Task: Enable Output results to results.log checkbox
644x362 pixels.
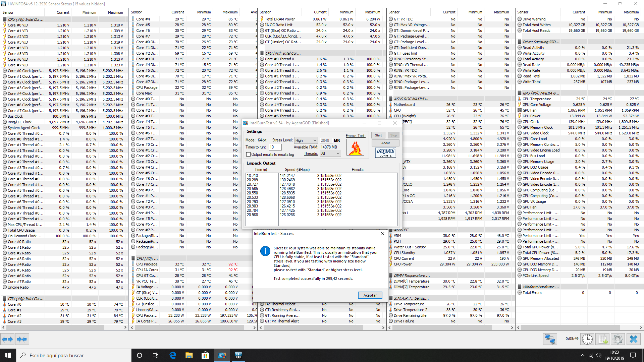Action: [x=249, y=155]
